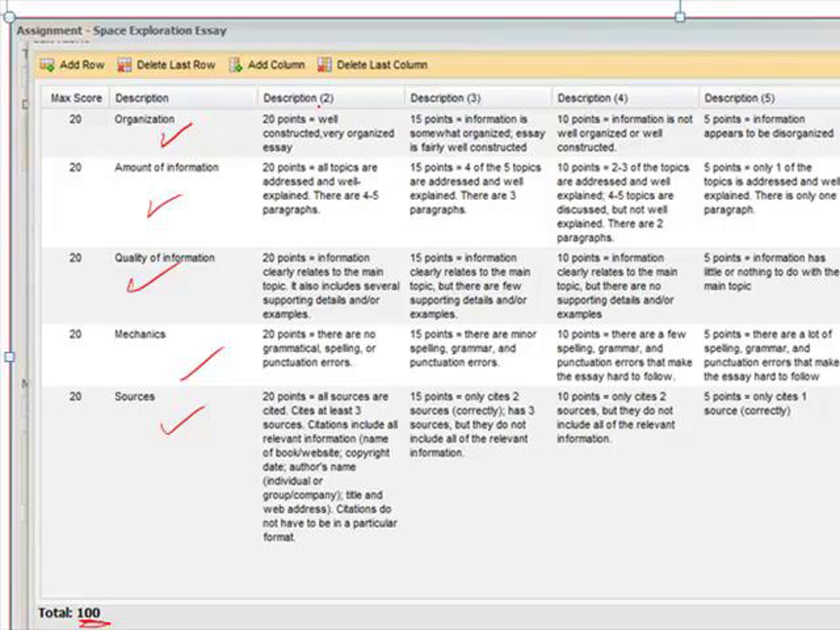Click Max Score value in Organization row
The height and width of the screenshot is (630, 840).
[x=75, y=119]
